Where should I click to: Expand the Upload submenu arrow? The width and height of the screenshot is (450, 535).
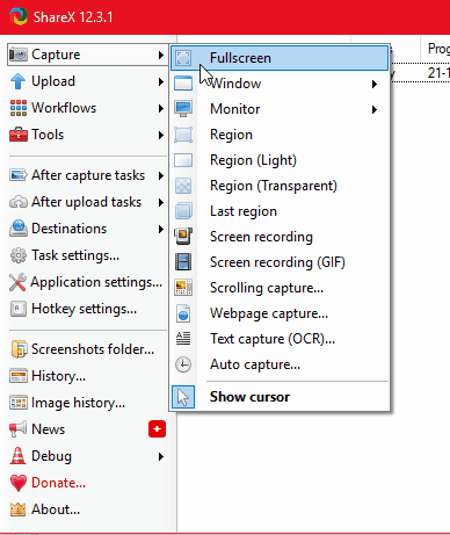coord(161,82)
